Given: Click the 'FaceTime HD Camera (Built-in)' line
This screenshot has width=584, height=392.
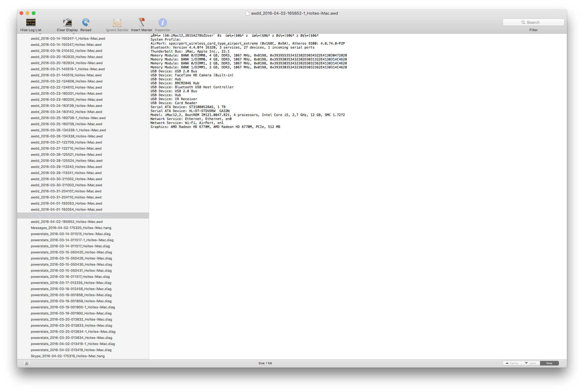Looking at the screenshot, I should point(192,75).
